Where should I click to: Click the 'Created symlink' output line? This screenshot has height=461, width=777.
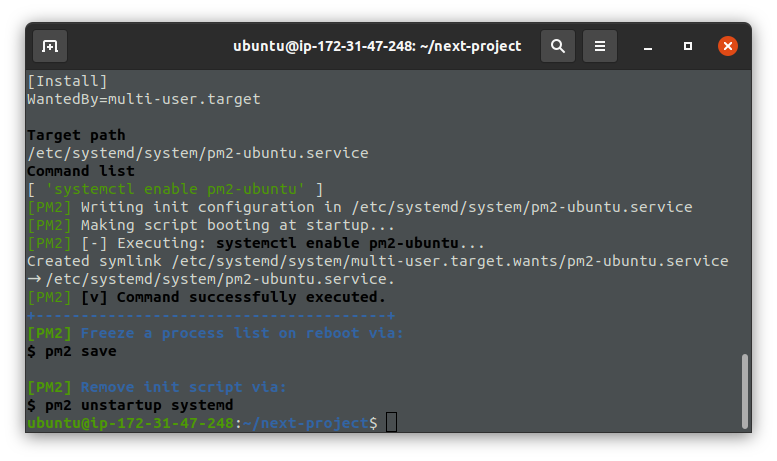point(378,261)
